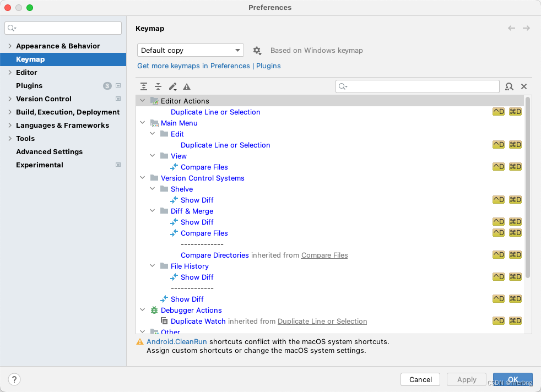Collapse the Main Menu group
Screen dimensions: 541x392
(x=143, y=123)
